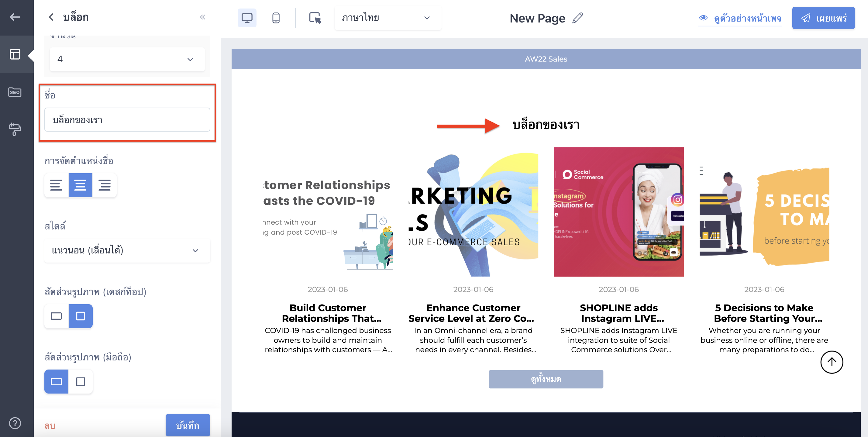
Task: Choose square image ratio for mobile
Action: pyautogui.click(x=81, y=381)
